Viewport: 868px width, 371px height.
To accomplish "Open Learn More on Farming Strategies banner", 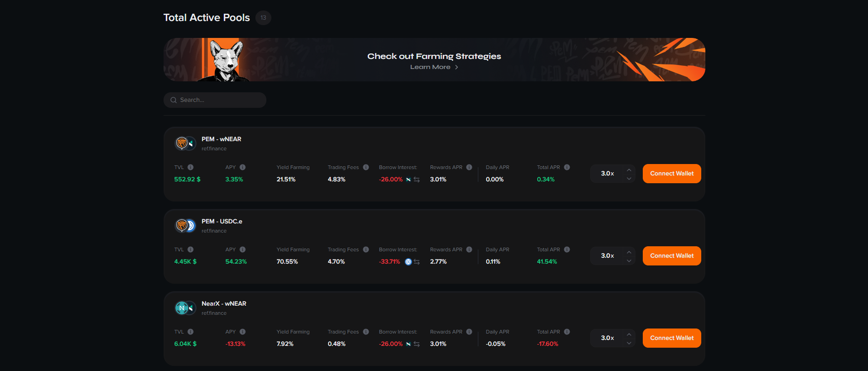I will point(434,67).
